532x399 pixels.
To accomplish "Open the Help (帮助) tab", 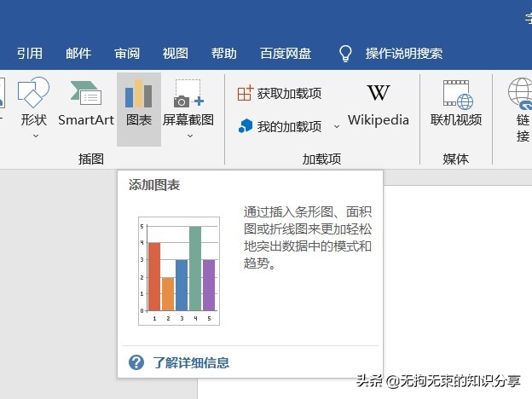I will (223, 53).
